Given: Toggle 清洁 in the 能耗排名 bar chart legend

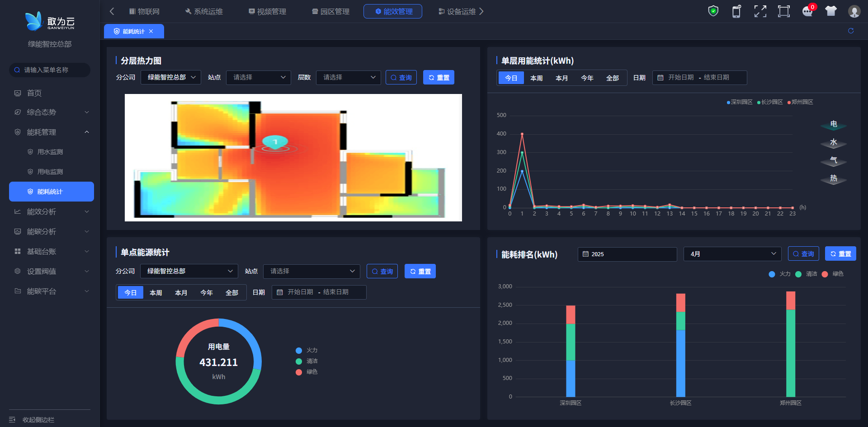Looking at the screenshot, I should coord(806,274).
